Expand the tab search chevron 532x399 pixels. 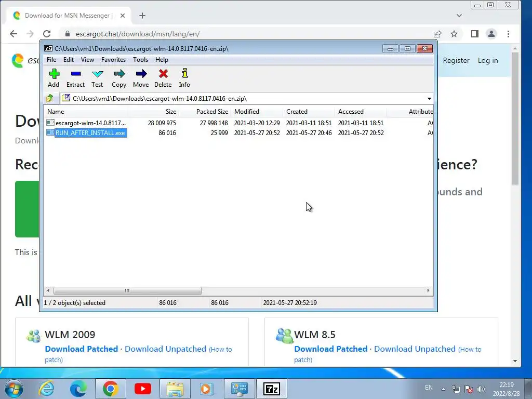pos(459,15)
